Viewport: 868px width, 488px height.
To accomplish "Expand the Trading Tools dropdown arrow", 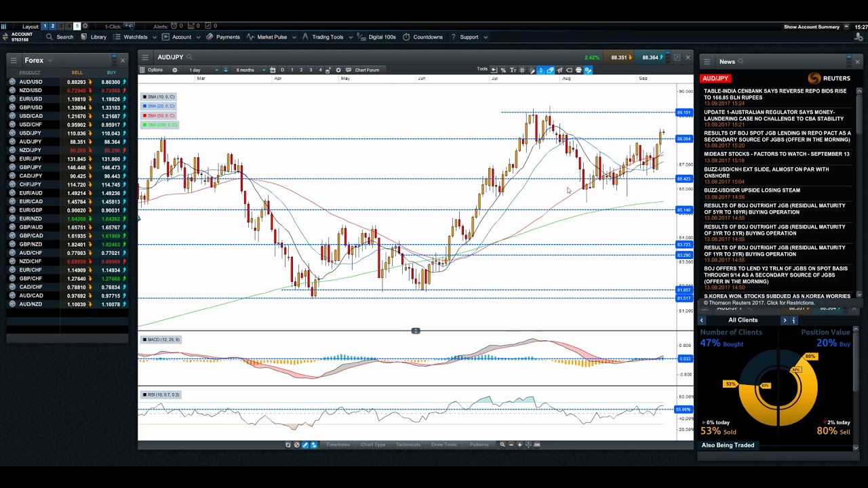I will 351,37.
